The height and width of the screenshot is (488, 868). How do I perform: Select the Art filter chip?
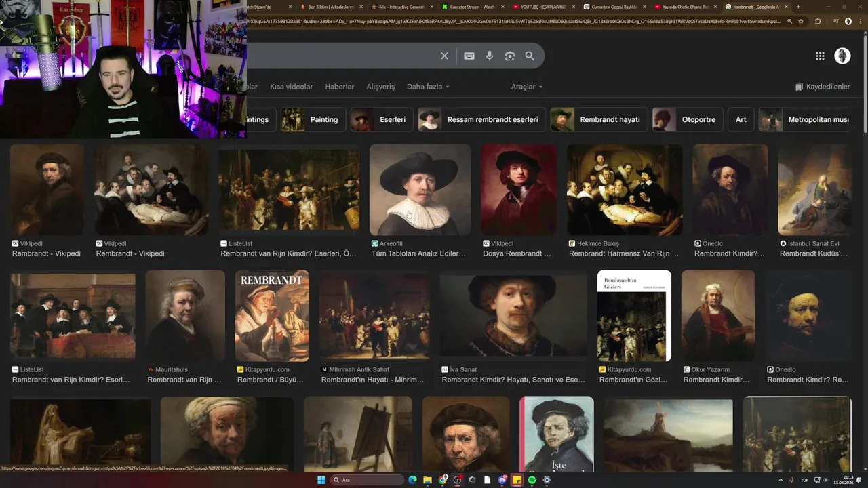pyautogui.click(x=741, y=119)
